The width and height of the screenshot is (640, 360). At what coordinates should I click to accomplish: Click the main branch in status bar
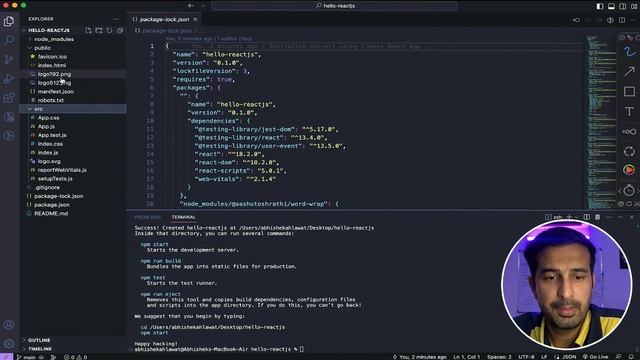point(26,357)
